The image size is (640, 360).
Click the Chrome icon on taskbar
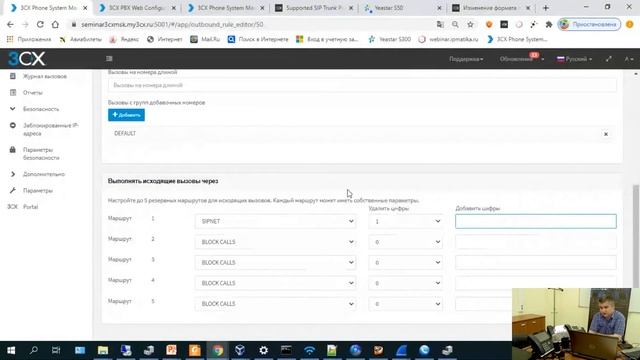coord(218,350)
